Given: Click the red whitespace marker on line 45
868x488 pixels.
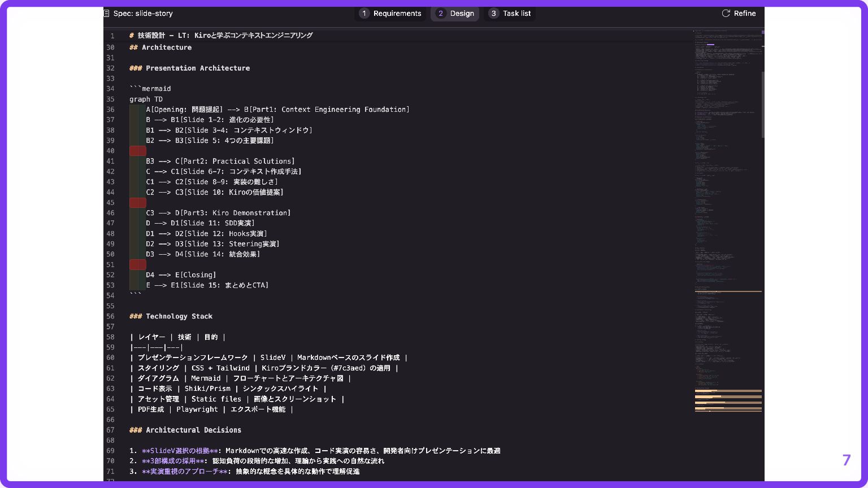Looking at the screenshot, I should point(138,203).
